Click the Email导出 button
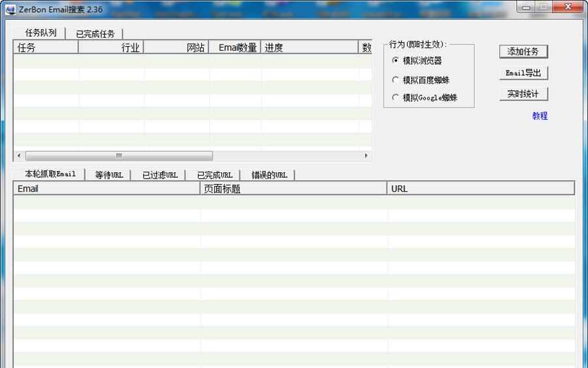The height and width of the screenshot is (368, 588). coord(523,73)
